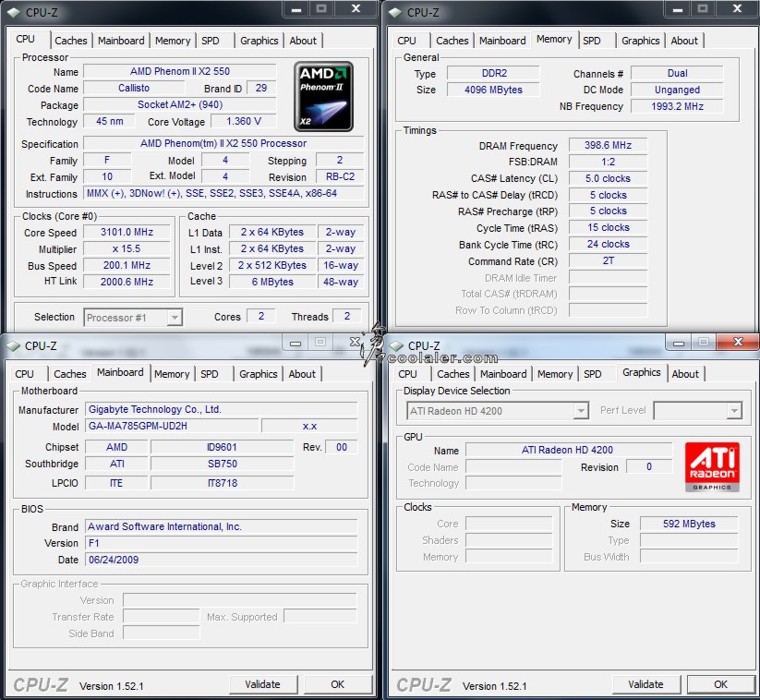Click the CPU-Z title icon in the Display Device window
This screenshot has height=700, width=760.
[x=396, y=345]
